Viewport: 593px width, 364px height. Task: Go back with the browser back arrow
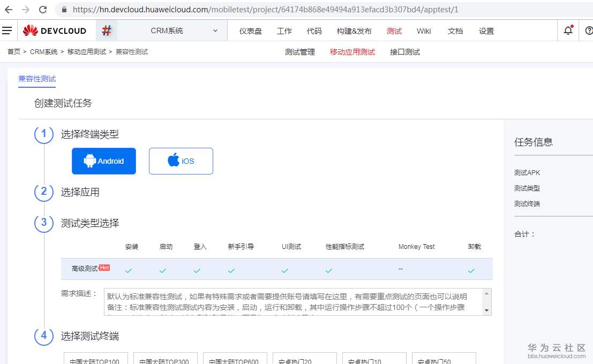click(x=9, y=10)
